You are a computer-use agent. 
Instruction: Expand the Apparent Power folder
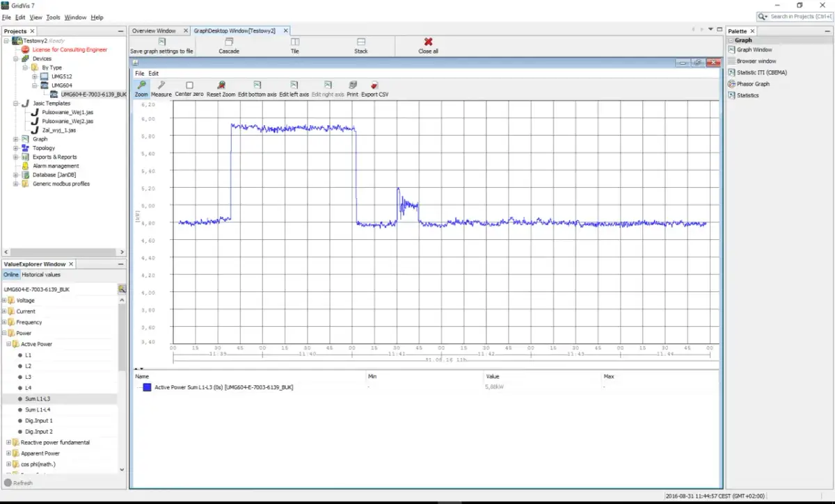[x=8, y=453]
